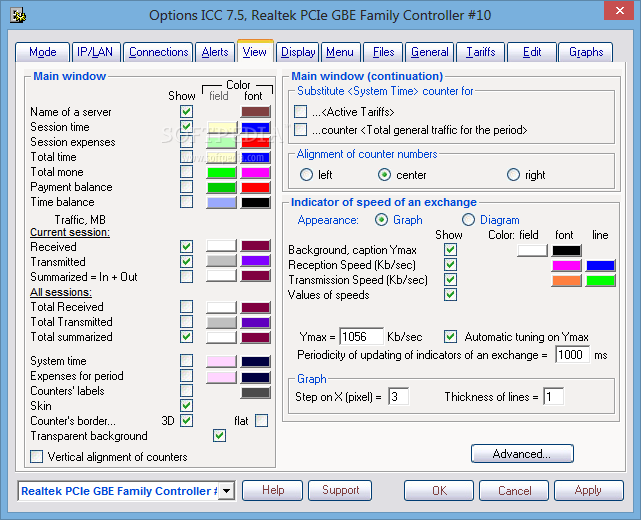The width and height of the screenshot is (641, 520).
Task: Choose Diagram appearance radio button
Action: tap(468, 220)
